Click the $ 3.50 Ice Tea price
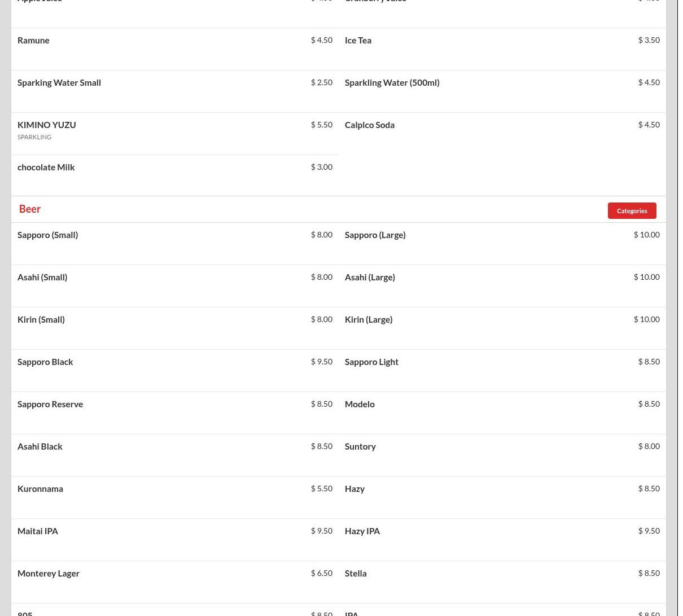Image resolution: width=683 pixels, height=616 pixels. (x=649, y=40)
